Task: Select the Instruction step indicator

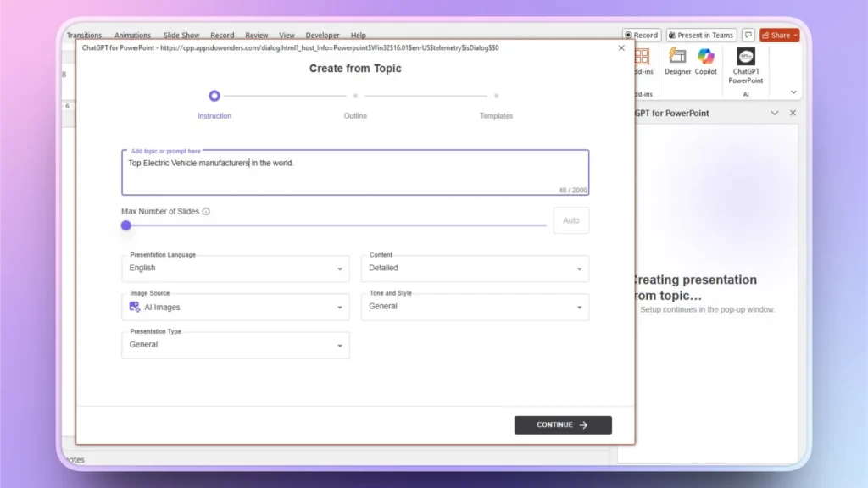Action: 214,96
